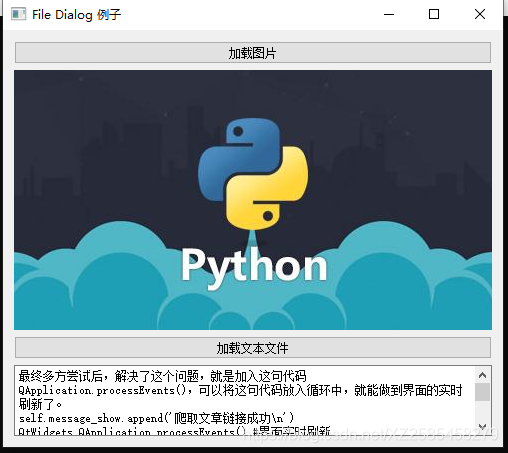This screenshot has width=508, height=453.
Task: Close the File Dialog window
Action: pyautogui.click(x=480, y=14)
